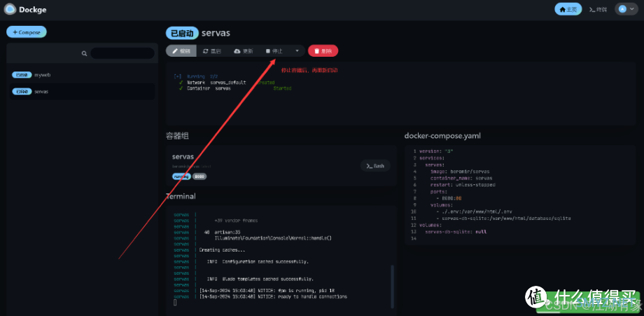
Task: Click the 'restart: unless-stopped' yaml line
Action: [463, 185]
